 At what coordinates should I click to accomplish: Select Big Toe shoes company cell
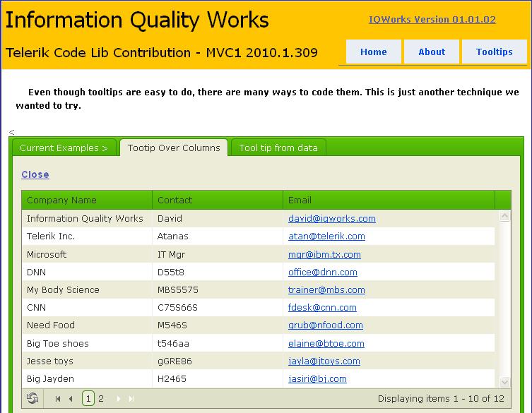pyautogui.click(x=87, y=343)
